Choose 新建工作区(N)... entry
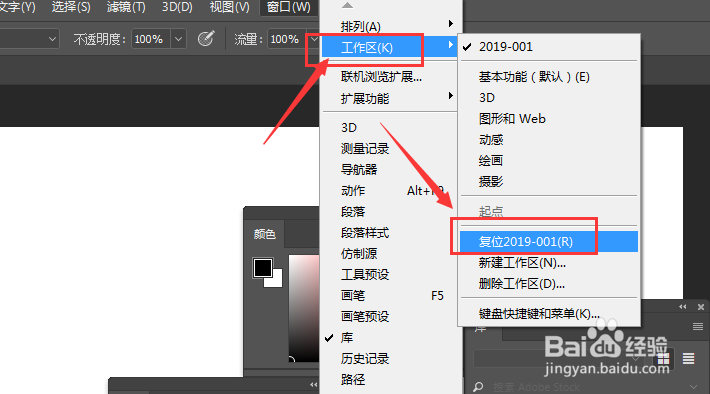Screen dimensions: 710x394 pyautogui.click(x=549, y=263)
